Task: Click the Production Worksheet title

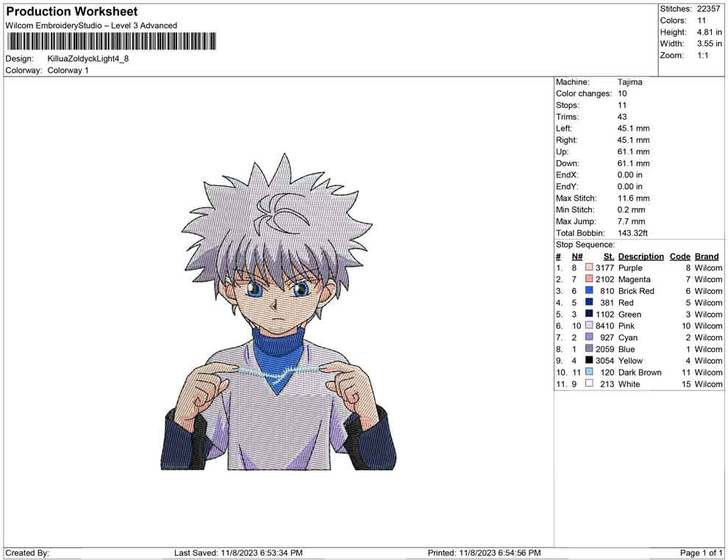Action: pyautogui.click(x=72, y=12)
